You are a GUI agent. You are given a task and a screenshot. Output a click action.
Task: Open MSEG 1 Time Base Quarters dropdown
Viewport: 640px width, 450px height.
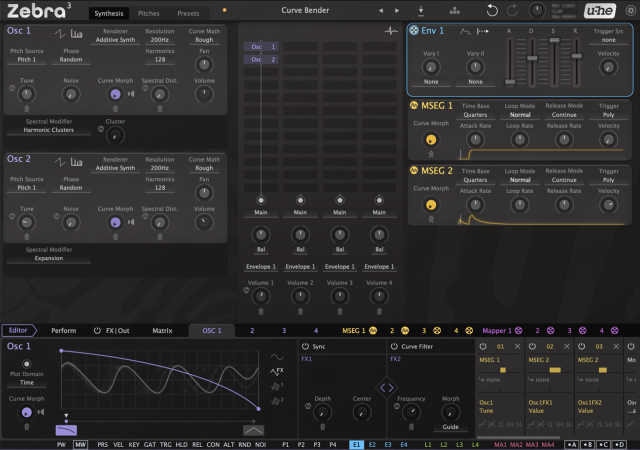pyautogui.click(x=475, y=115)
